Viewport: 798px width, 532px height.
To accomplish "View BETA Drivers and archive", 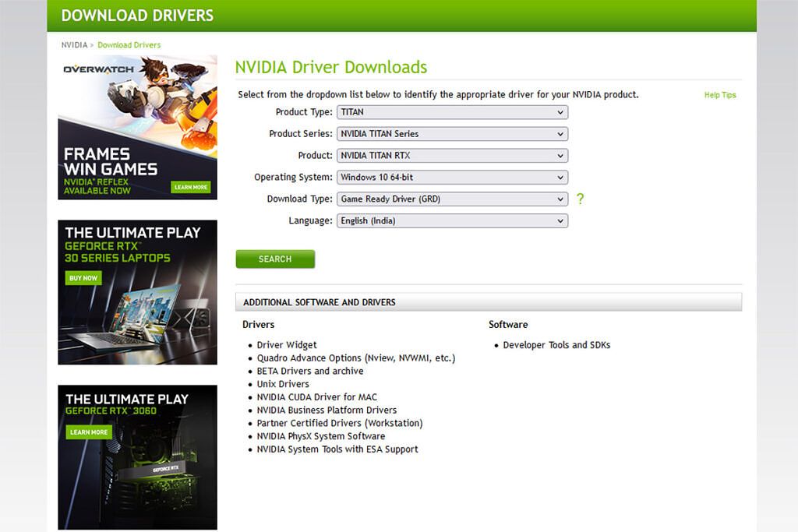I will [x=310, y=371].
